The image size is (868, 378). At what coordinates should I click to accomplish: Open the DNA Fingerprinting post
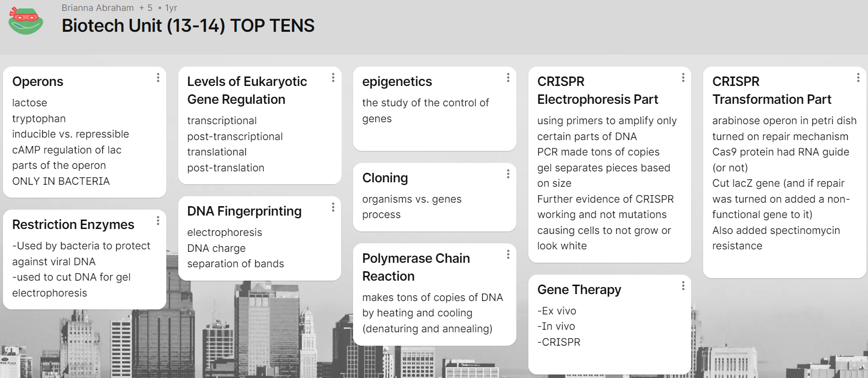click(x=244, y=211)
